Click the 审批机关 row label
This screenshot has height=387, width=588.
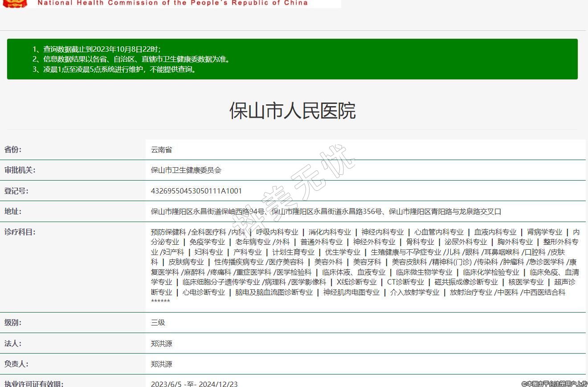pyautogui.click(x=20, y=170)
